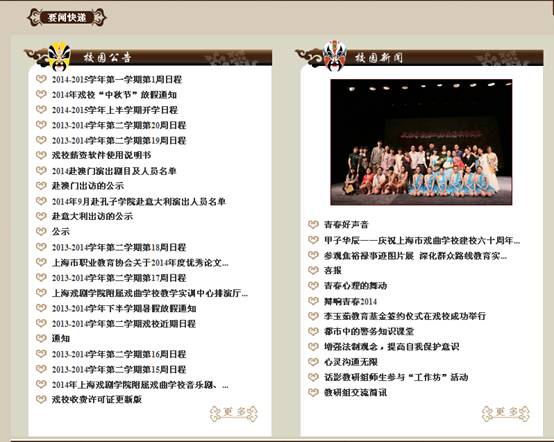Open 李玉茹教育基金签约仪式 news link
The width and height of the screenshot is (554, 442).
pos(405,316)
